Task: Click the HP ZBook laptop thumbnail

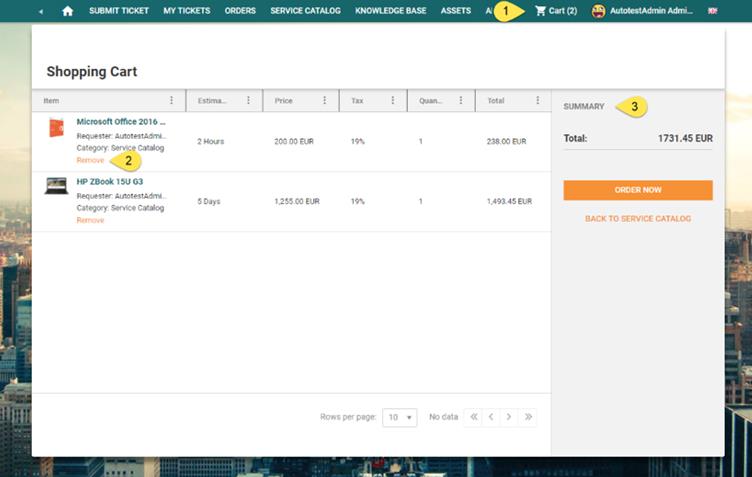Action: pos(56,186)
